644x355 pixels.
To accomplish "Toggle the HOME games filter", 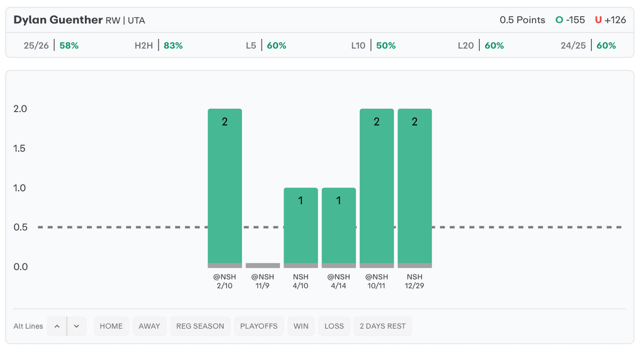I will point(111,326).
